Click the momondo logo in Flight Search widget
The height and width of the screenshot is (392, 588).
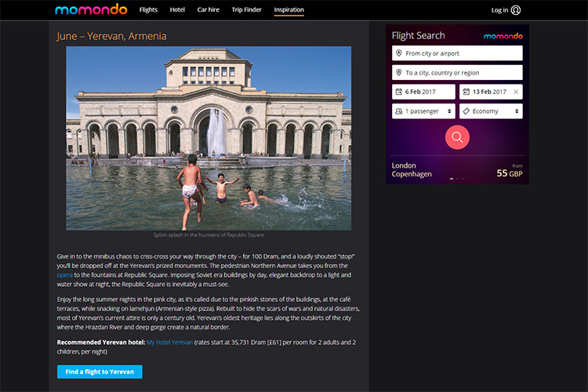(503, 36)
